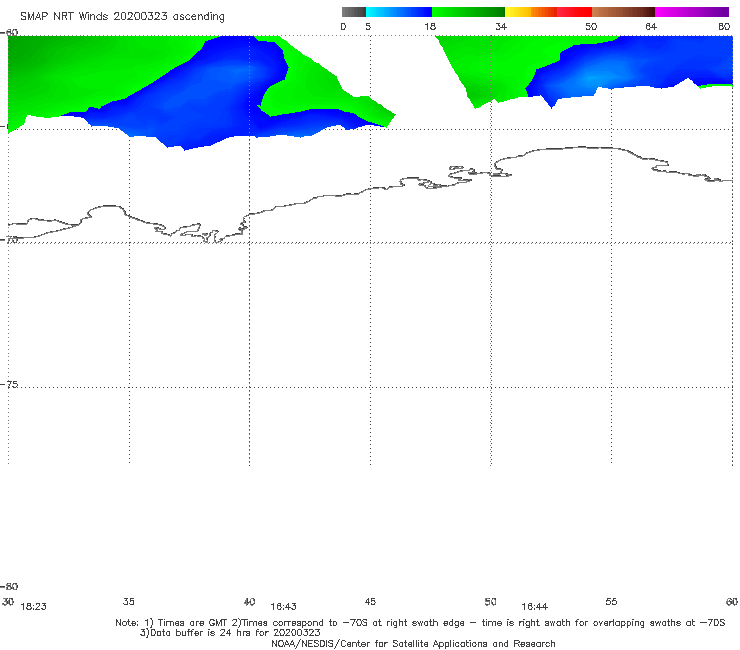
Task: Click the note 'Times are GMT' line
Action: 420,623
